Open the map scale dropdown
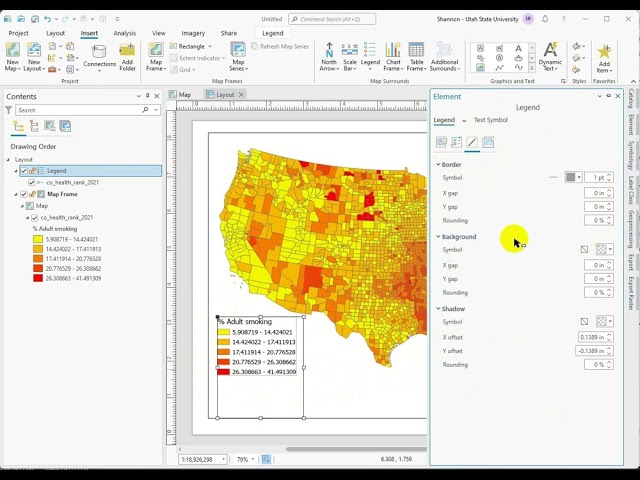Screen dimensions: 640x480 pos(224,460)
